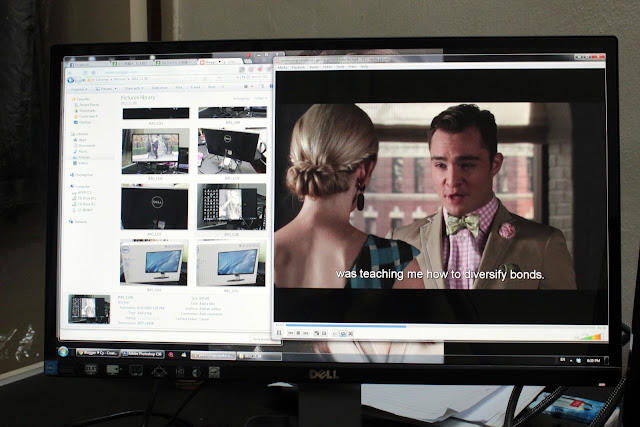
Task: Select Libraries in navigation pane
Action: coord(80,134)
